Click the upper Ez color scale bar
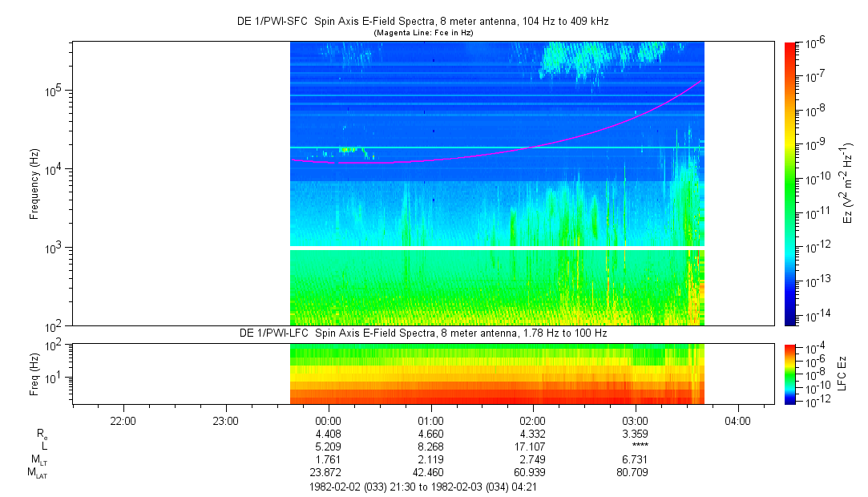Screen dimensions: 868x497 point(790,183)
